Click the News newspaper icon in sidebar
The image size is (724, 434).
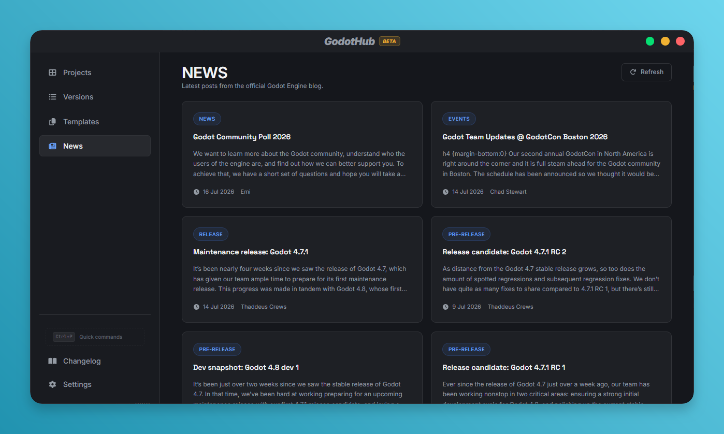(53, 146)
